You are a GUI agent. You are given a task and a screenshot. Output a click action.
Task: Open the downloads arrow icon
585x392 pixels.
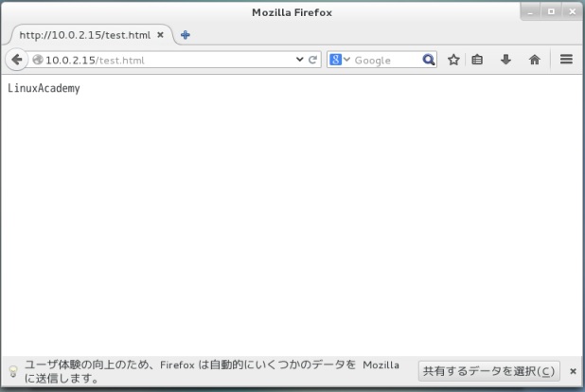[x=505, y=60]
